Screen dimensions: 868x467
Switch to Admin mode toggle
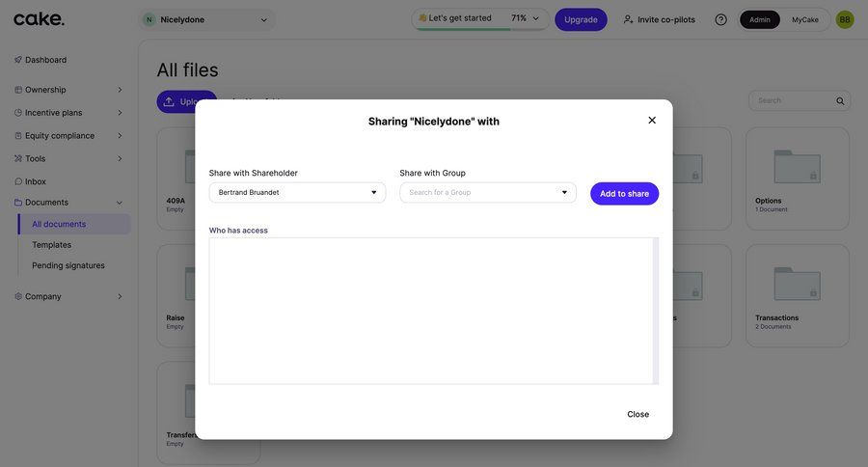[760, 19]
